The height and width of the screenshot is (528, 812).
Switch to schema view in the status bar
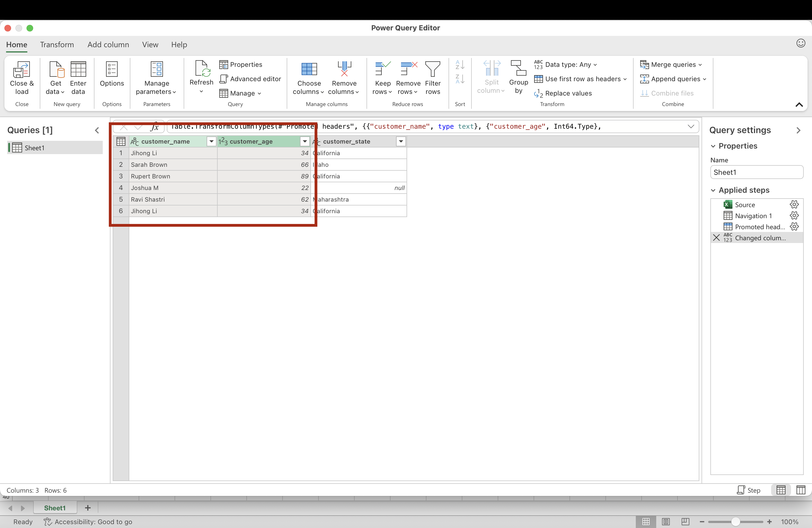pos(801,490)
